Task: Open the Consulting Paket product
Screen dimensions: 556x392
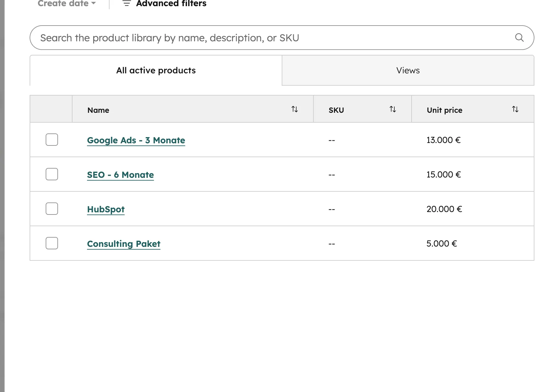Action: pyautogui.click(x=123, y=244)
